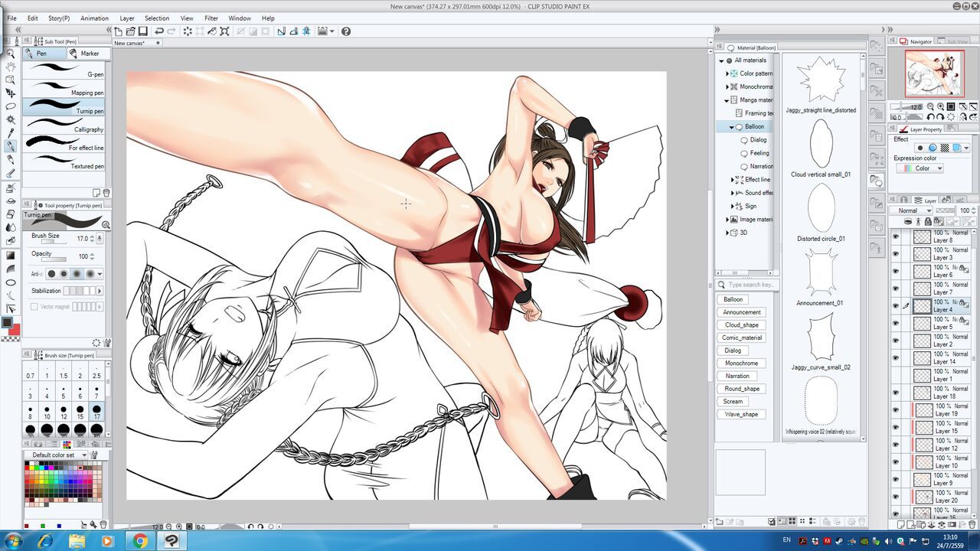Select the Auto select magic wand tool
The height and width of the screenshot is (551, 980).
[x=11, y=119]
